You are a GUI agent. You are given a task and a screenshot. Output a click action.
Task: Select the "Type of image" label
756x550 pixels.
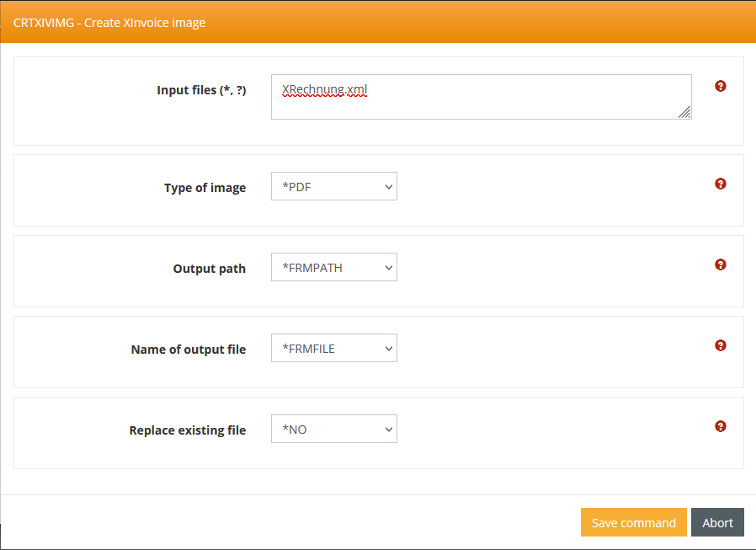(205, 188)
